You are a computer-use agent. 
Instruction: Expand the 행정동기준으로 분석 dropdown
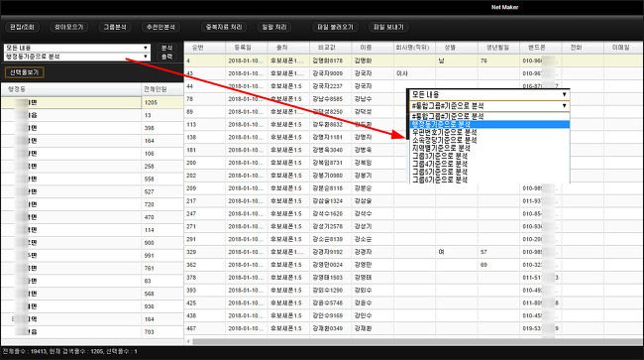77,57
